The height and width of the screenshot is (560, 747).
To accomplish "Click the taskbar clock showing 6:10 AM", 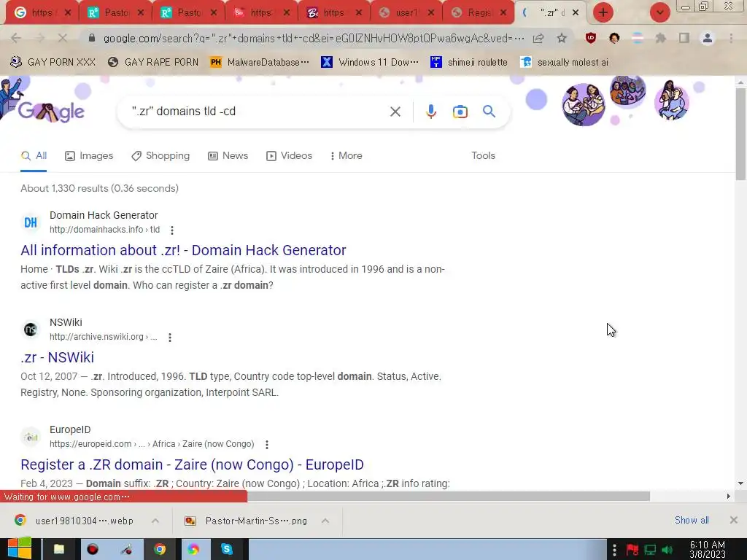I will [x=708, y=550].
